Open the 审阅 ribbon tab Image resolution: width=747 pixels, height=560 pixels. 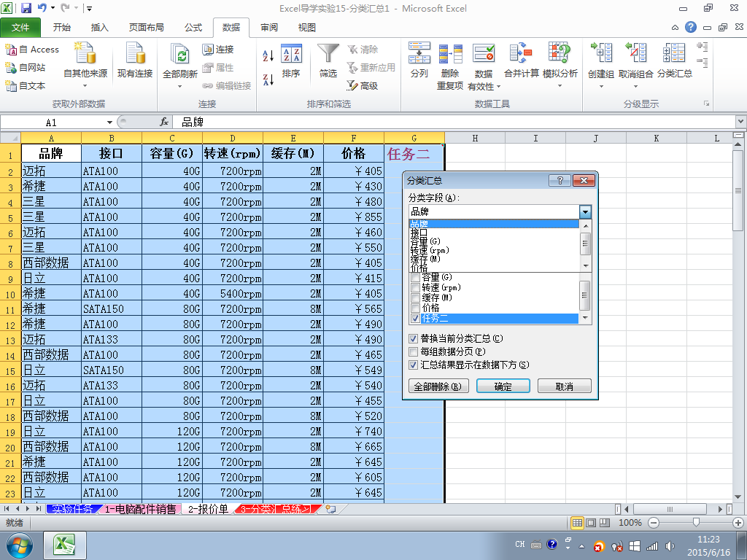click(269, 28)
